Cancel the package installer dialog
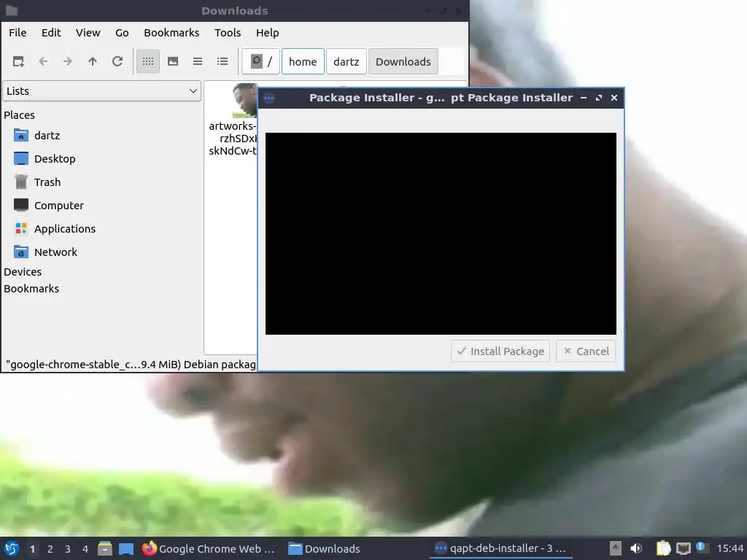This screenshot has height=560, width=747. 586,351
